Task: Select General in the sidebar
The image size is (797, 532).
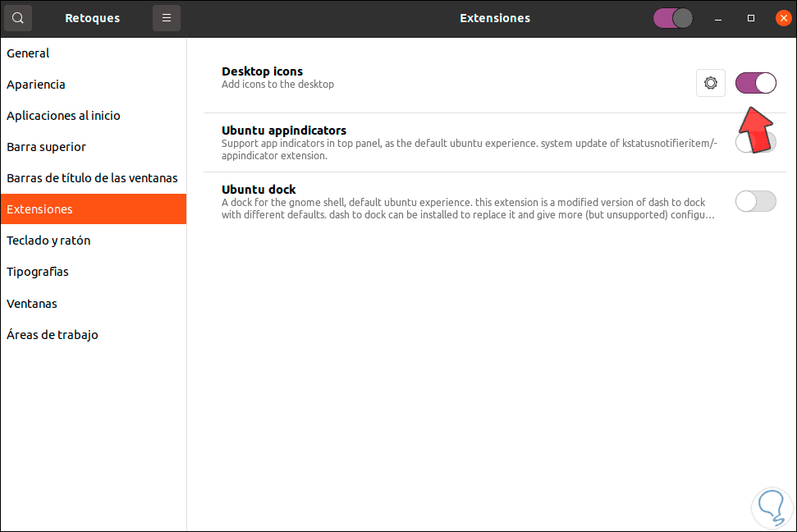Action: (x=27, y=53)
